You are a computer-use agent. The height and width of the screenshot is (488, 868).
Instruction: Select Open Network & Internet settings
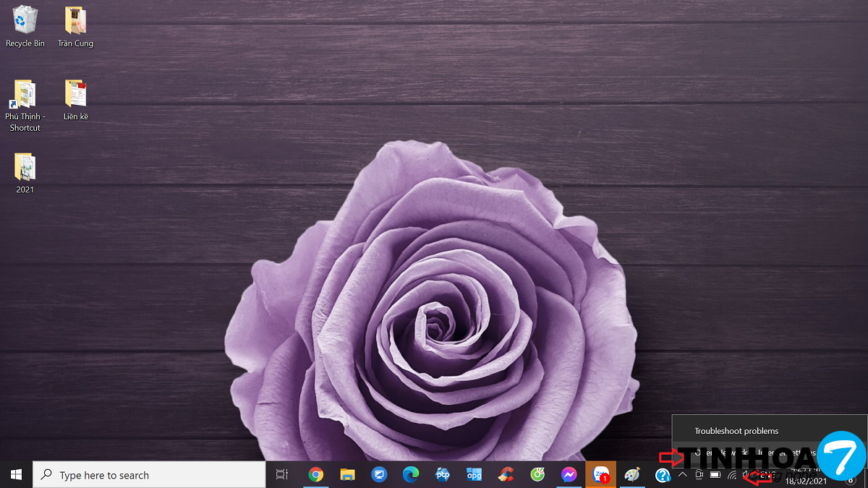752,453
